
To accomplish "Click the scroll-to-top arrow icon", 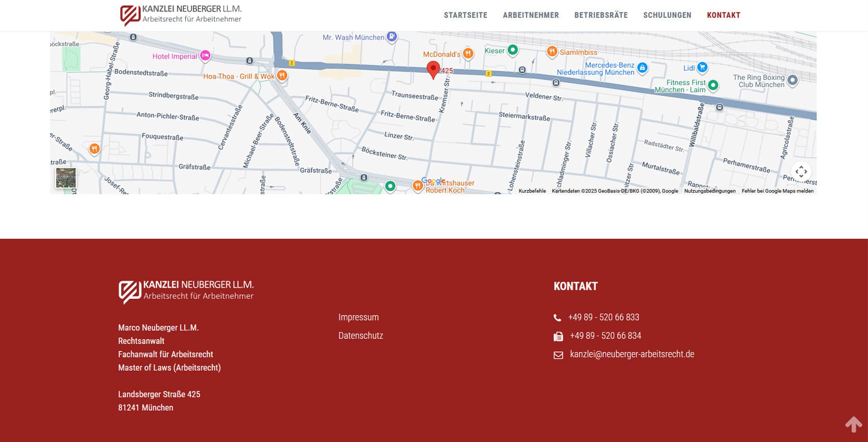I will (853, 424).
